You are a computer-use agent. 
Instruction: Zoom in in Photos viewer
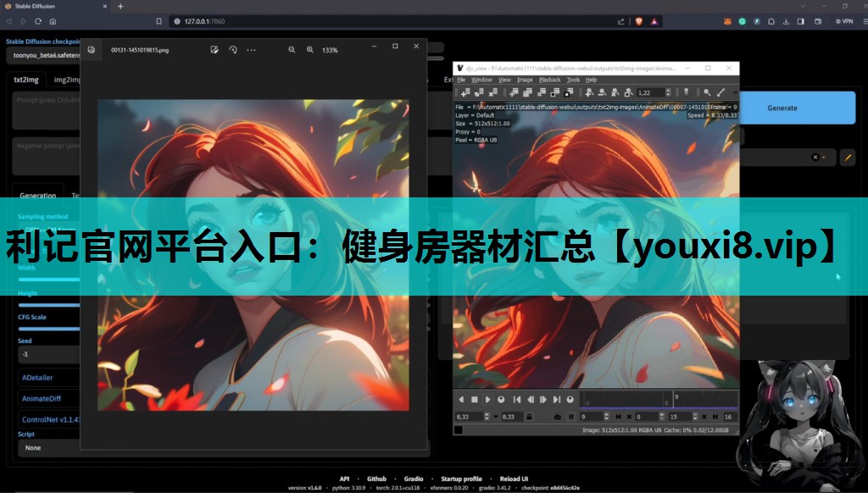coord(310,50)
